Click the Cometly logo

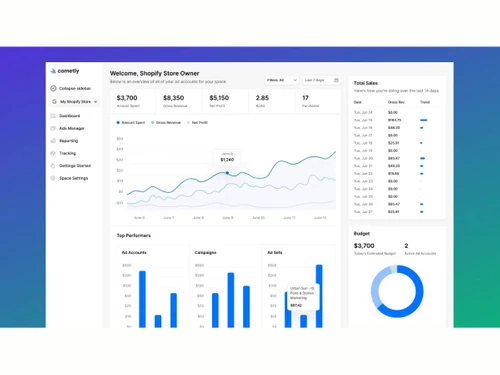click(x=65, y=71)
